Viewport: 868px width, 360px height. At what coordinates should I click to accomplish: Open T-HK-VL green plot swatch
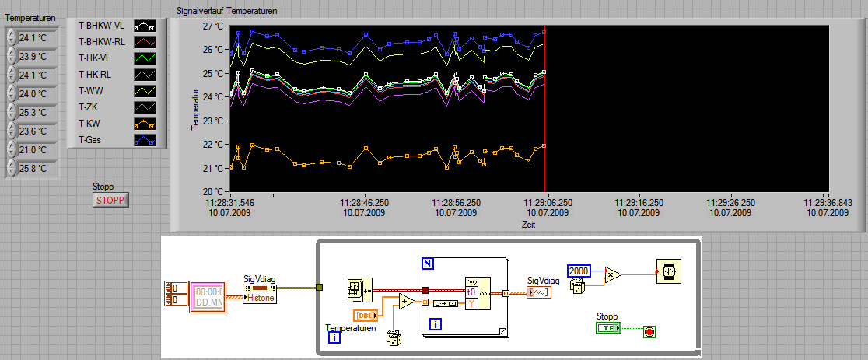click(145, 58)
